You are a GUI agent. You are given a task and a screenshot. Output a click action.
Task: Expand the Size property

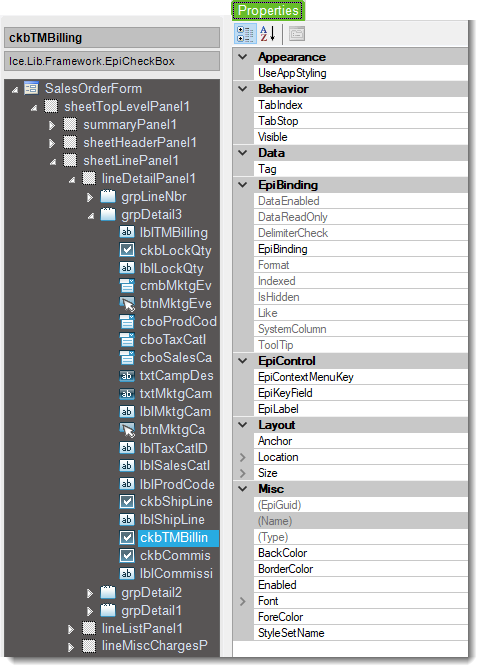click(x=243, y=473)
